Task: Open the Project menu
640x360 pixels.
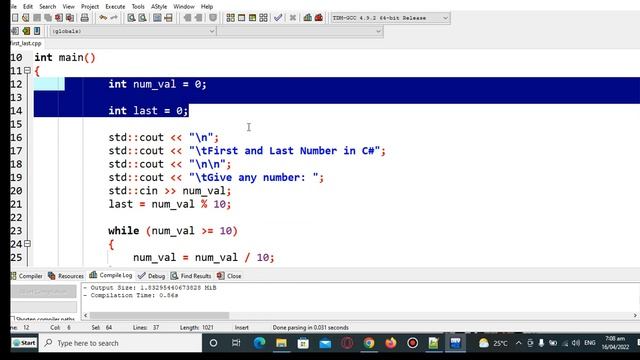Action: point(90,7)
